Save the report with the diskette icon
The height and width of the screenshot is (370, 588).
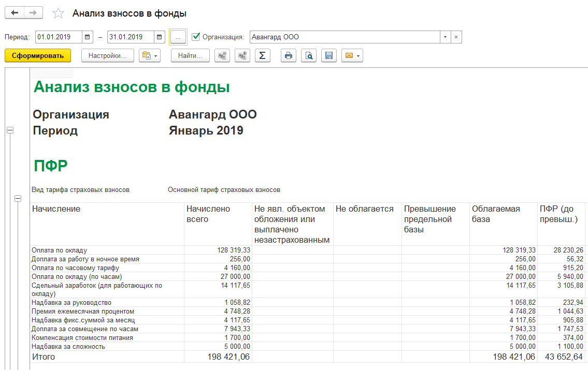328,56
